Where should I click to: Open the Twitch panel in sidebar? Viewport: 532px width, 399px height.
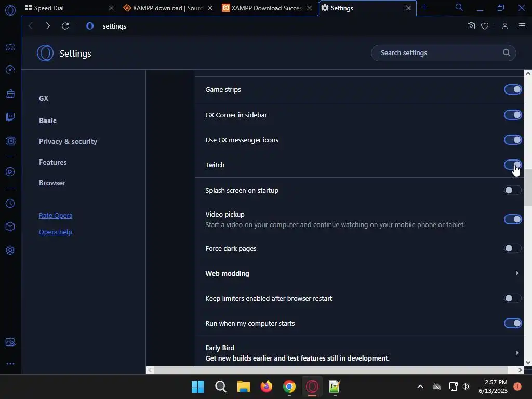(x=10, y=117)
